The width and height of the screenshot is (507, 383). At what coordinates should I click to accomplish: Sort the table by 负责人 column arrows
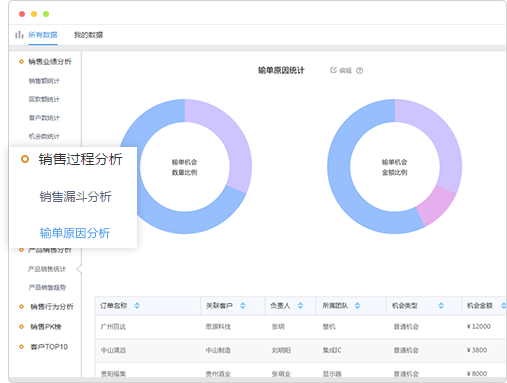click(x=300, y=305)
